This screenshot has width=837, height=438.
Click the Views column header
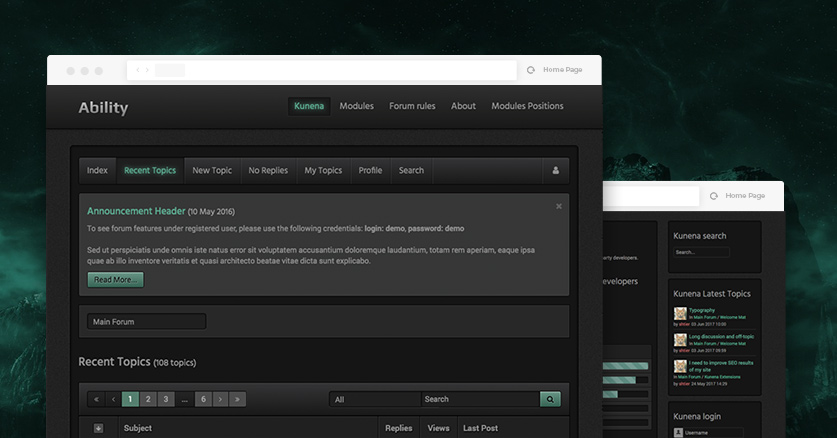438,428
